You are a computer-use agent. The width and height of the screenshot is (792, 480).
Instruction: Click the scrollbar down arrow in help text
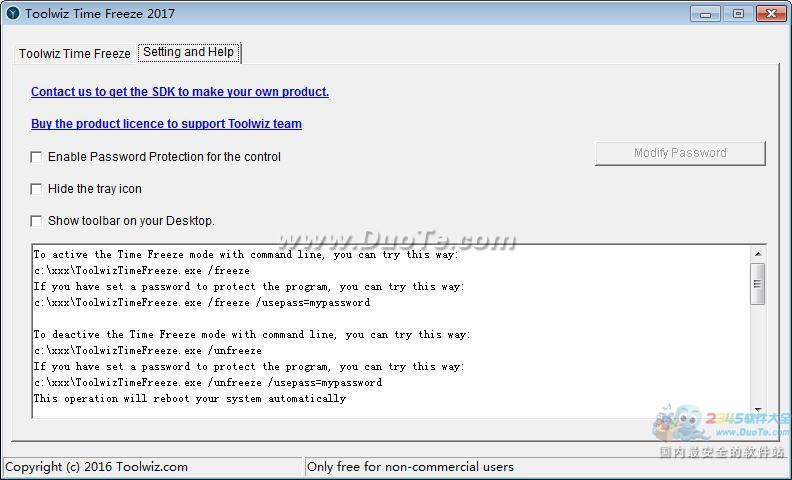758,410
